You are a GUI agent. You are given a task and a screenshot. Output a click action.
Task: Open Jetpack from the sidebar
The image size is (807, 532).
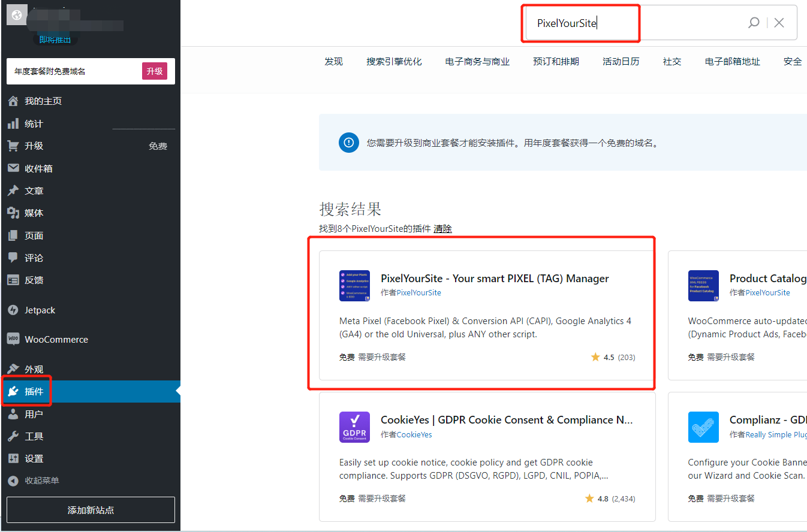pyautogui.click(x=40, y=310)
